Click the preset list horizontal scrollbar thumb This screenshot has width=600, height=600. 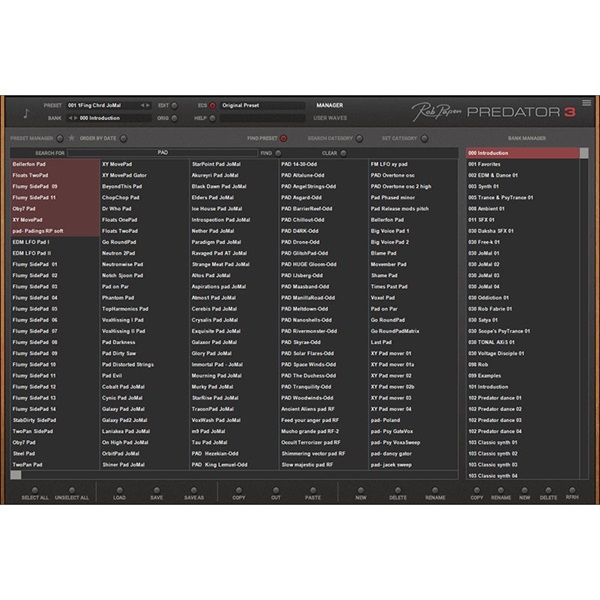pos(16,475)
